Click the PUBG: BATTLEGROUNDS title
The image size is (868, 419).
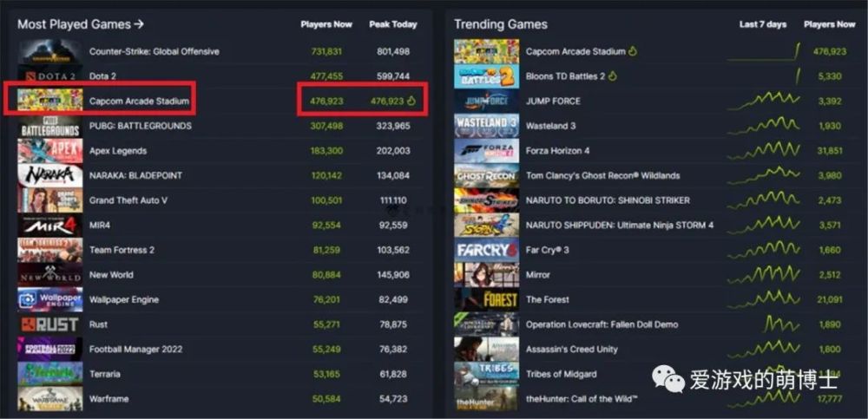[140, 126]
